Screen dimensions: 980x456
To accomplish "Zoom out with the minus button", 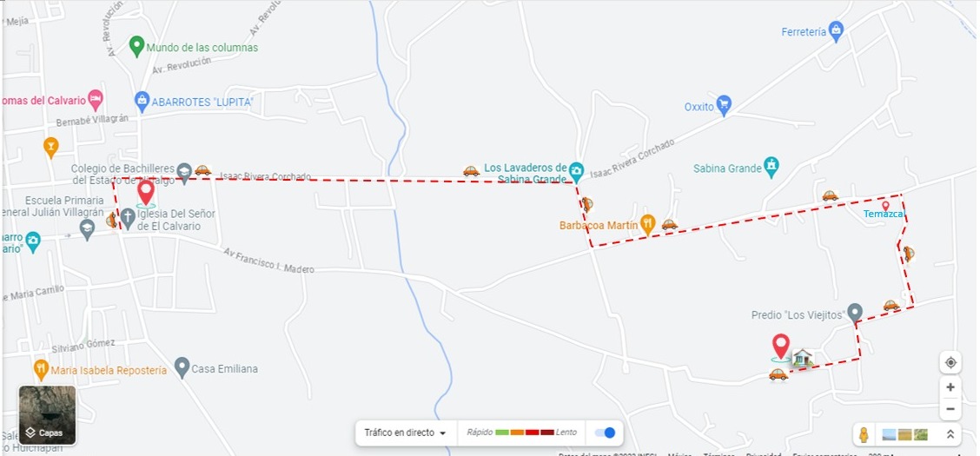I will tap(950, 409).
